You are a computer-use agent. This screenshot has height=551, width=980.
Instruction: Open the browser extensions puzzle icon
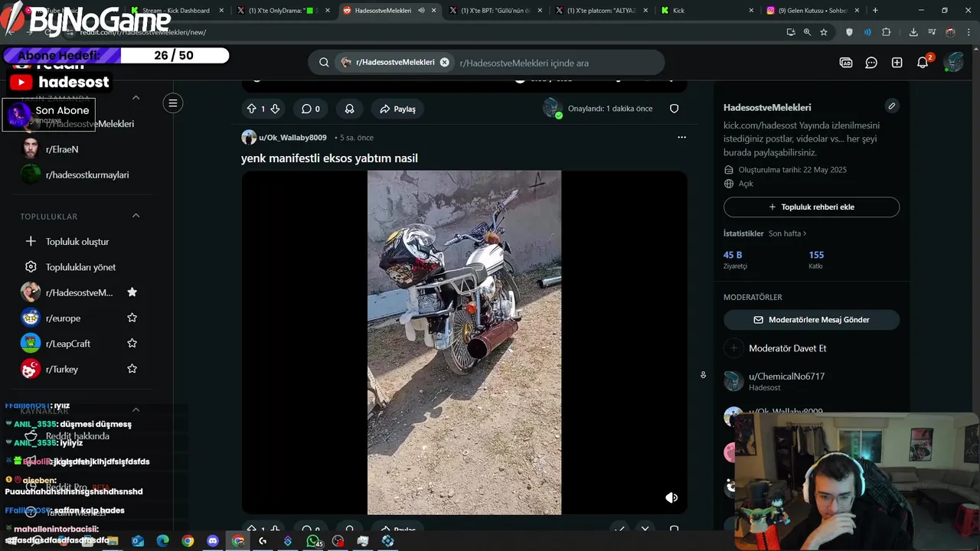[887, 32]
